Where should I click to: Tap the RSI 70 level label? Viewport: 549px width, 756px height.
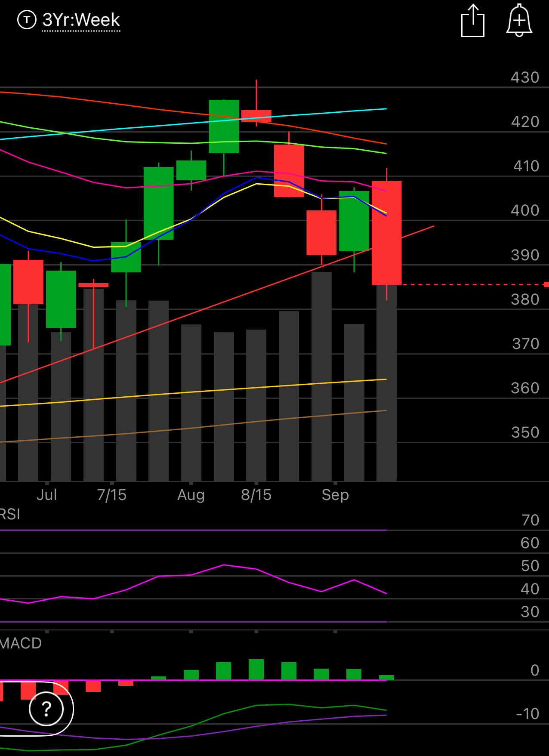click(530, 520)
